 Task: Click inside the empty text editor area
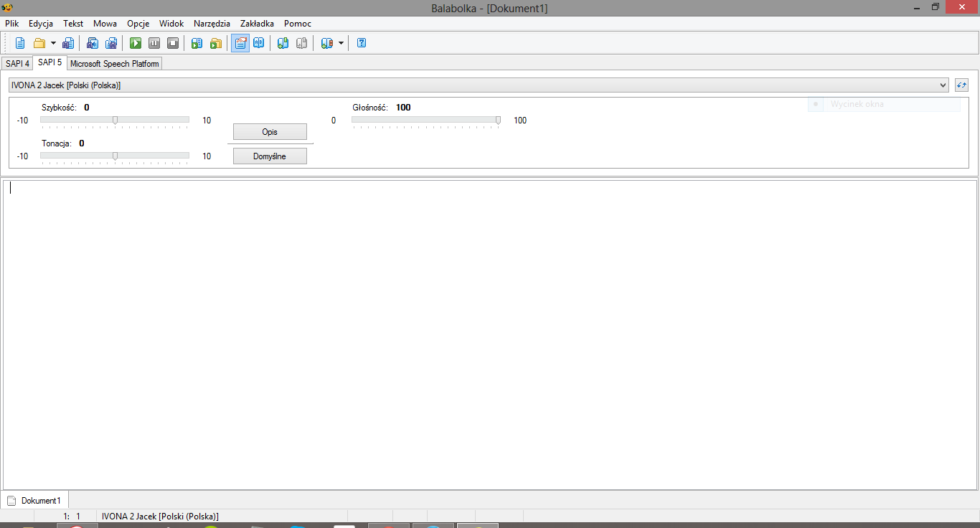489,335
